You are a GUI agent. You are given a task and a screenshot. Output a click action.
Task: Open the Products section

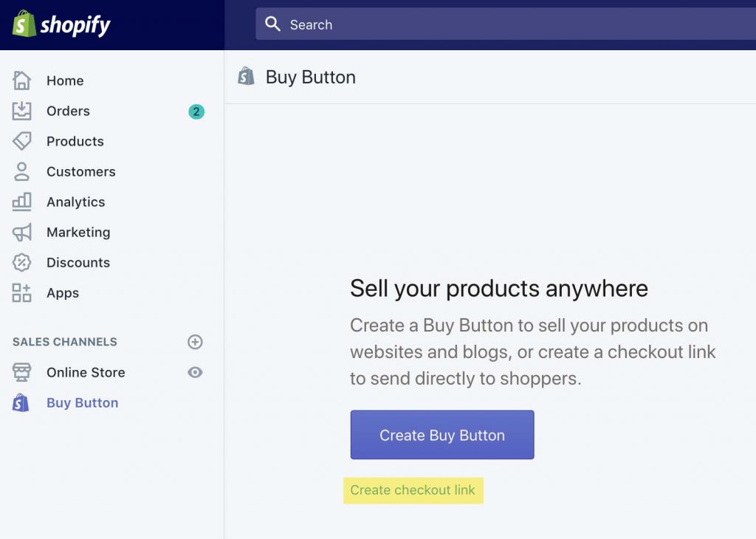[x=75, y=141]
